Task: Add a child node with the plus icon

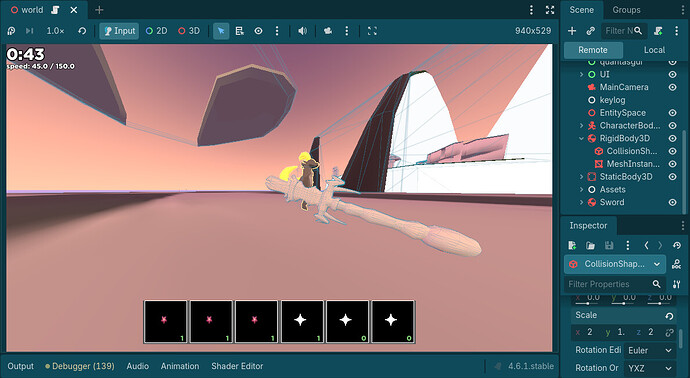Action: click(x=572, y=31)
